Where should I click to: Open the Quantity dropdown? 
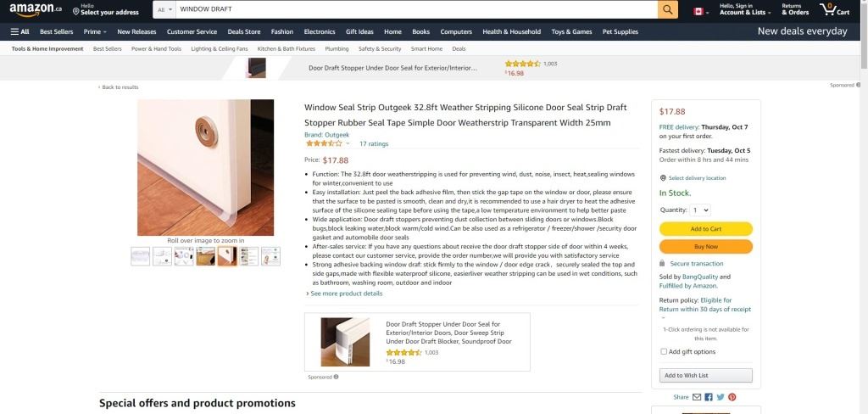click(x=700, y=210)
